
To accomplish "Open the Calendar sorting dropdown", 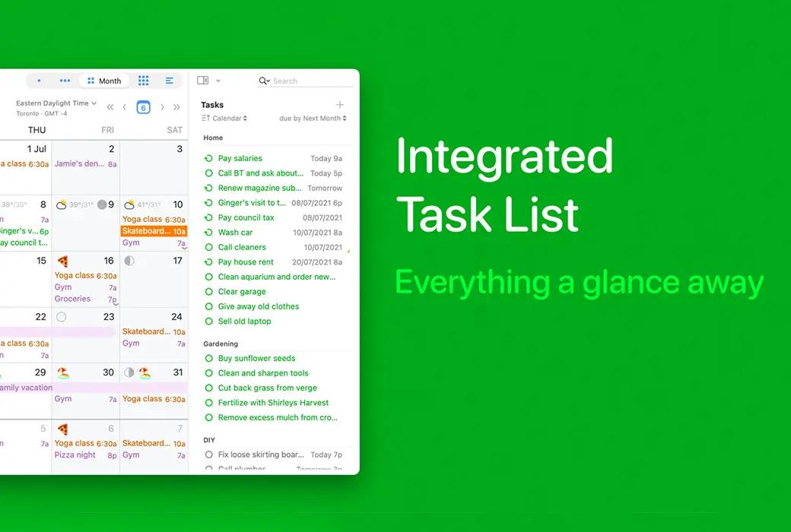I will pyautogui.click(x=228, y=119).
